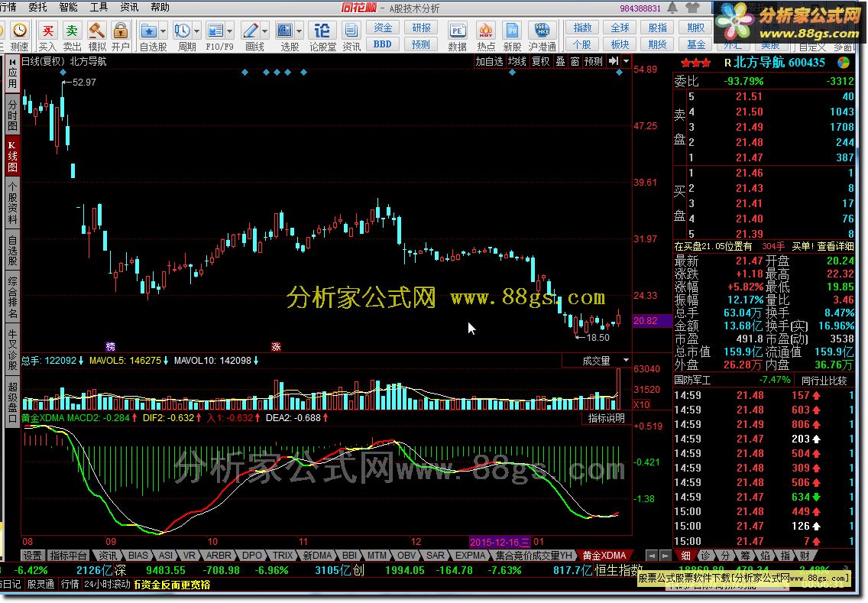Viewport: 868px width, 603px height.
Task: Toggle the 超级盘口 sidebar view
Action: click(12, 403)
